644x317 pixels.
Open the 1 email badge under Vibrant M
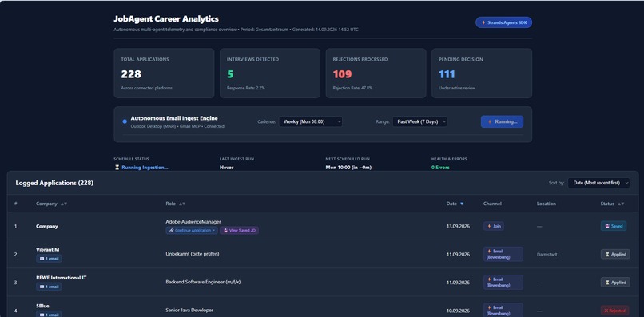(49, 258)
